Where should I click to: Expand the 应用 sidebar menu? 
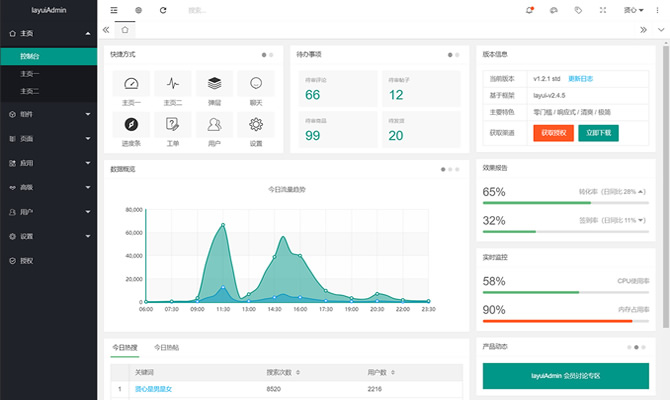[48, 161]
